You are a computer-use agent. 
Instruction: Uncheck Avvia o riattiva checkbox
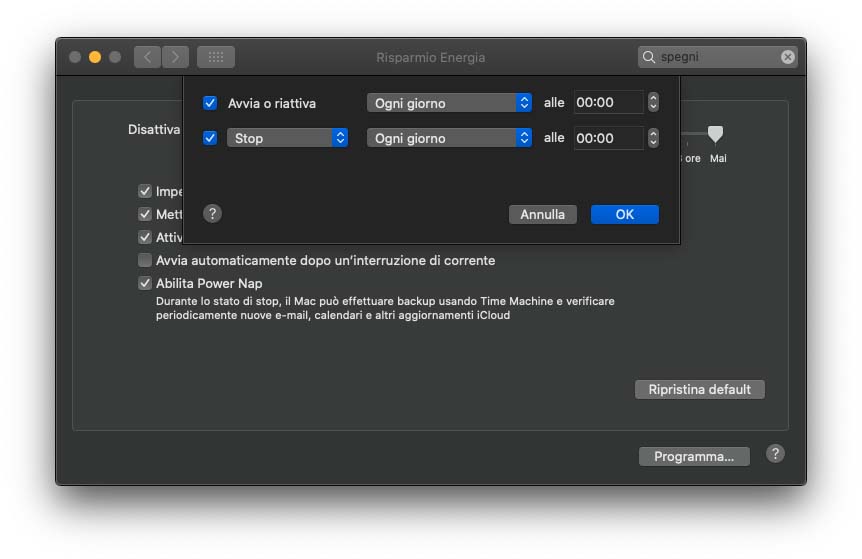point(210,103)
